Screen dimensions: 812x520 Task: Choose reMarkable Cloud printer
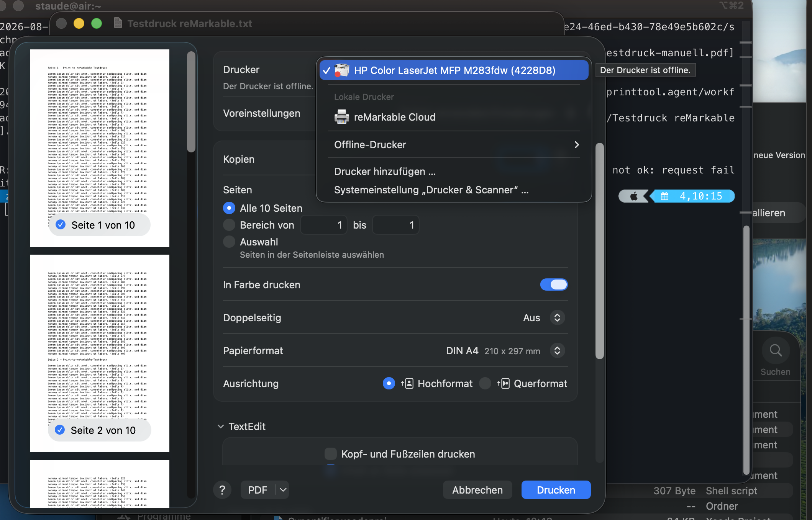[x=454, y=117]
